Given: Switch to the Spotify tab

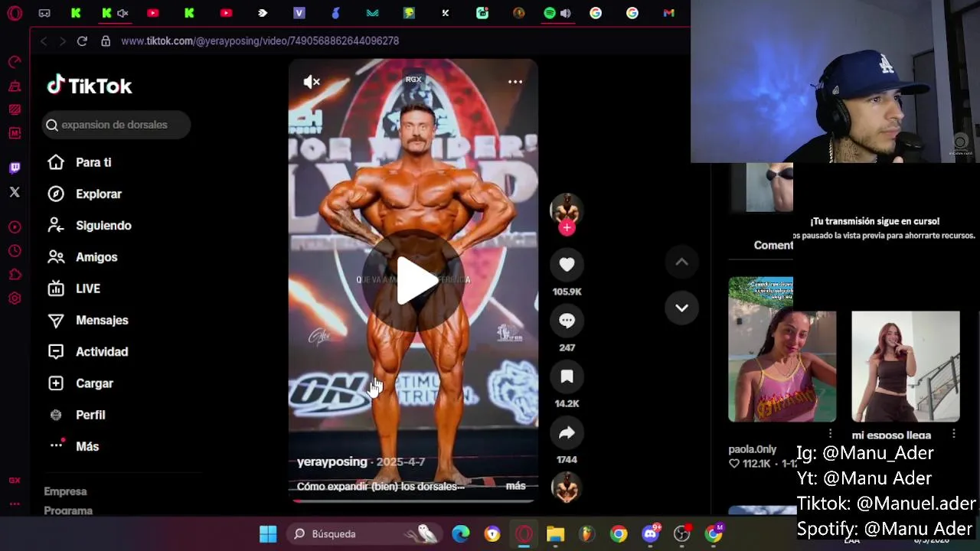Looking at the screenshot, I should click(x=550, y=13).
